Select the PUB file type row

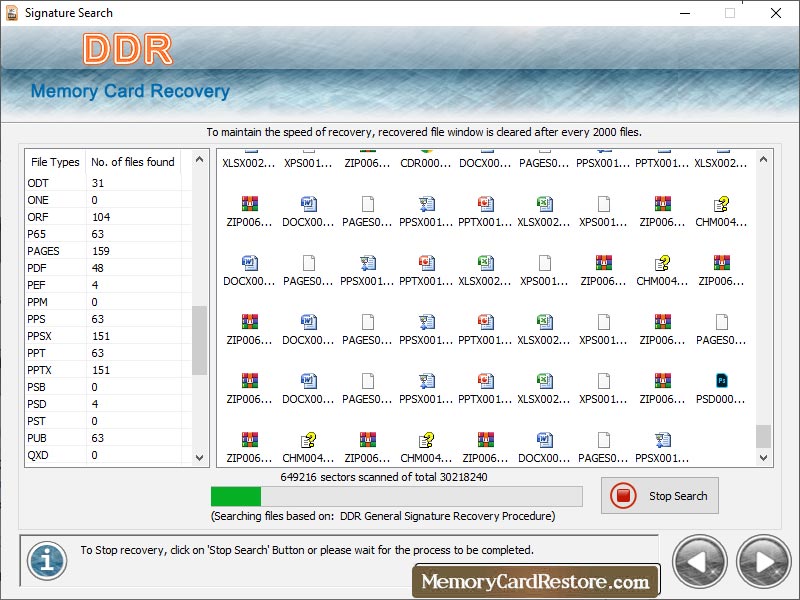[109, 438]
